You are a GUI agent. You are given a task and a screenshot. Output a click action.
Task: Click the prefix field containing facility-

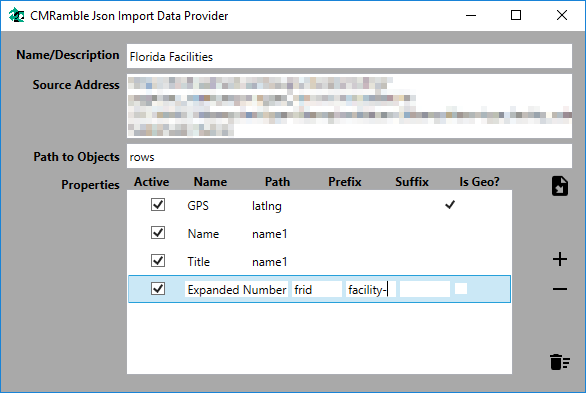[370, 290]
